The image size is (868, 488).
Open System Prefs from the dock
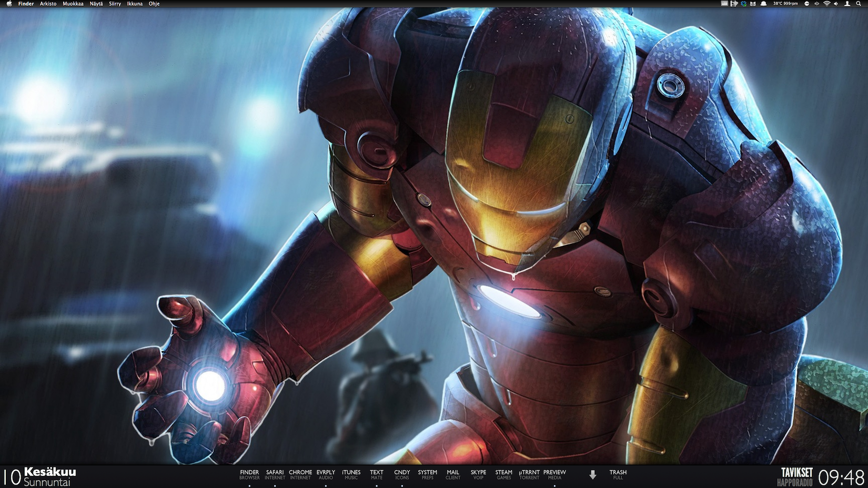click(428, 475)
